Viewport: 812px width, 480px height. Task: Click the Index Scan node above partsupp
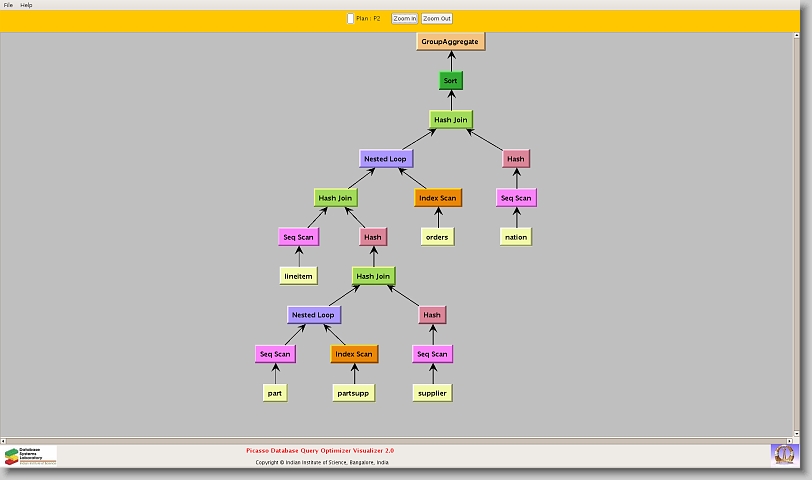coord(354,354)
